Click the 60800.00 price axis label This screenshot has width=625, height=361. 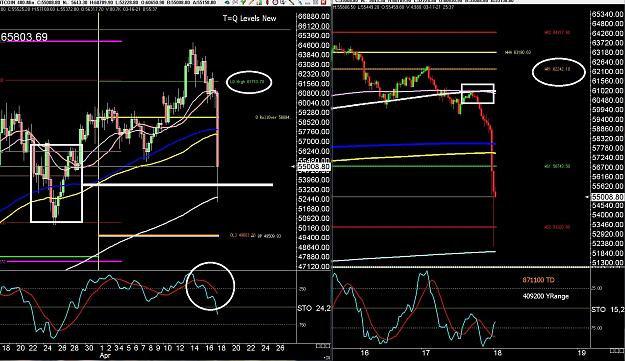coord(314,93)
